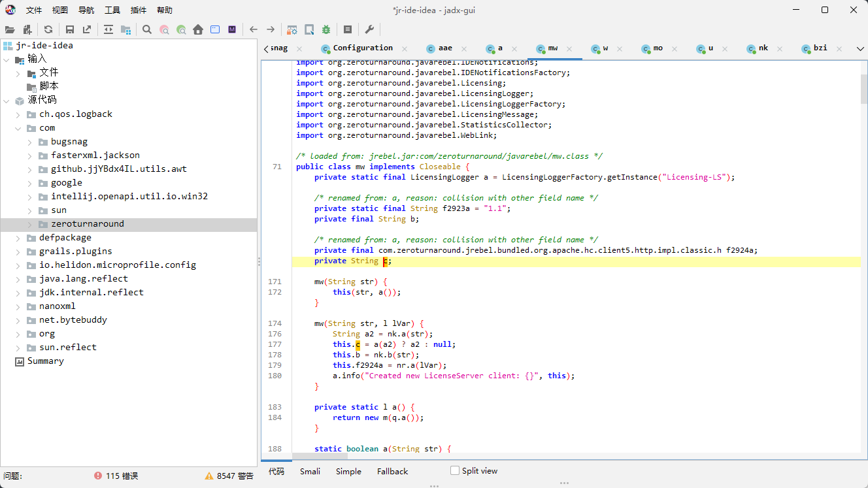Expand the zeroturnaround package node
The image size is (868, 488).
coord(30,224)
